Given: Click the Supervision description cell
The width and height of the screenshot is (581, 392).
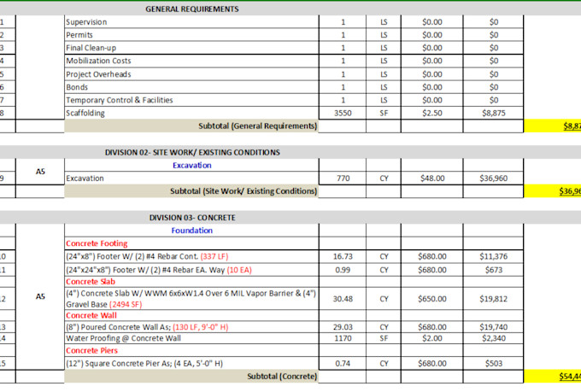Looking at the screenshot, I should (191, 22).
